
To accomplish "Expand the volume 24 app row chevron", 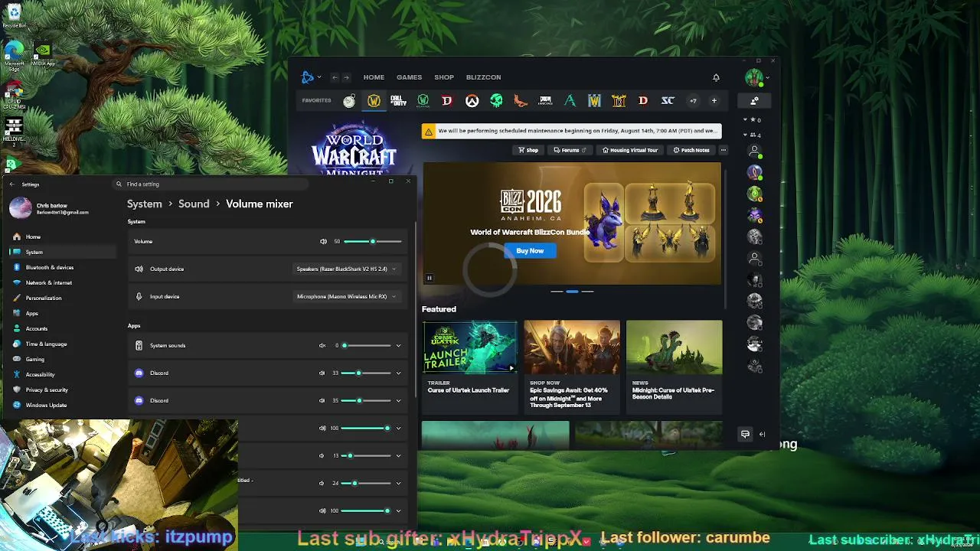I will pos(398,484).
